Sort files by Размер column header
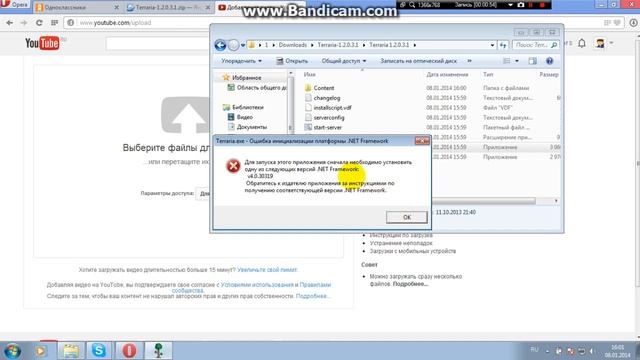Screen dimensions: 640x360 coord(549,74)
